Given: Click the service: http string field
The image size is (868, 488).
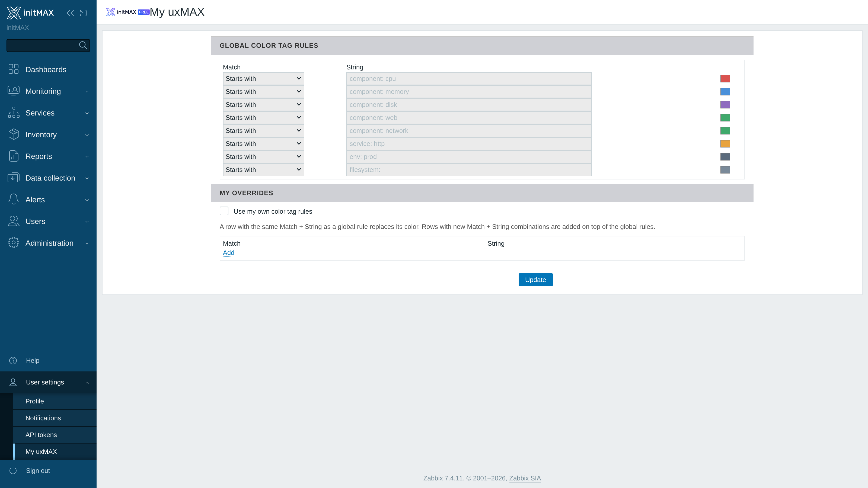Looking at the screenshot, I should (x=469, y=144).
